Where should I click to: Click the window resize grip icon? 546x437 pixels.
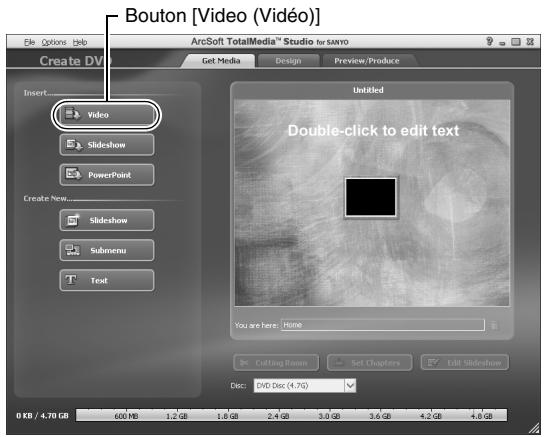click(533, 429)
